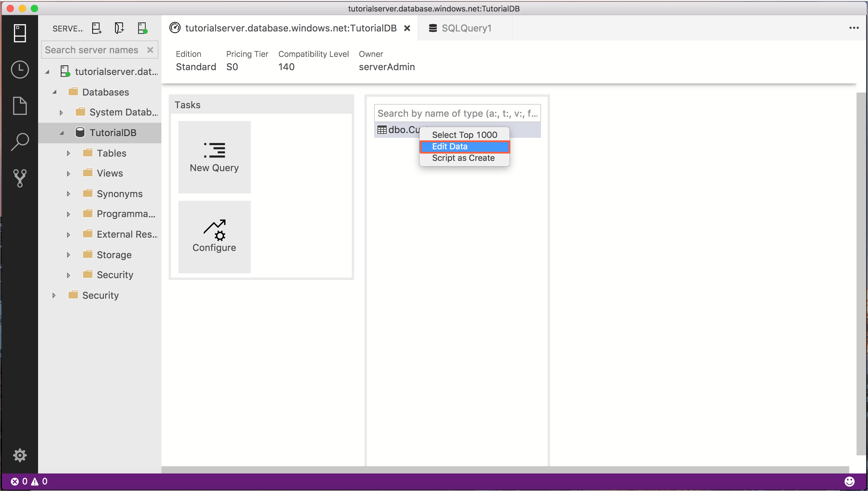Click Select Top 1000 context menu option

coord(465,135)
